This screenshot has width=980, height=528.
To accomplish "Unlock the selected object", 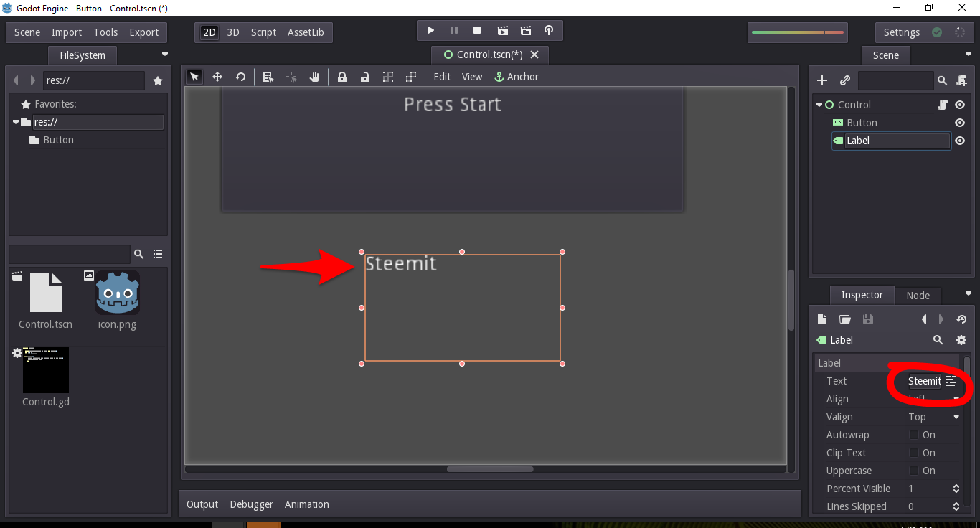I will [365, 77].
